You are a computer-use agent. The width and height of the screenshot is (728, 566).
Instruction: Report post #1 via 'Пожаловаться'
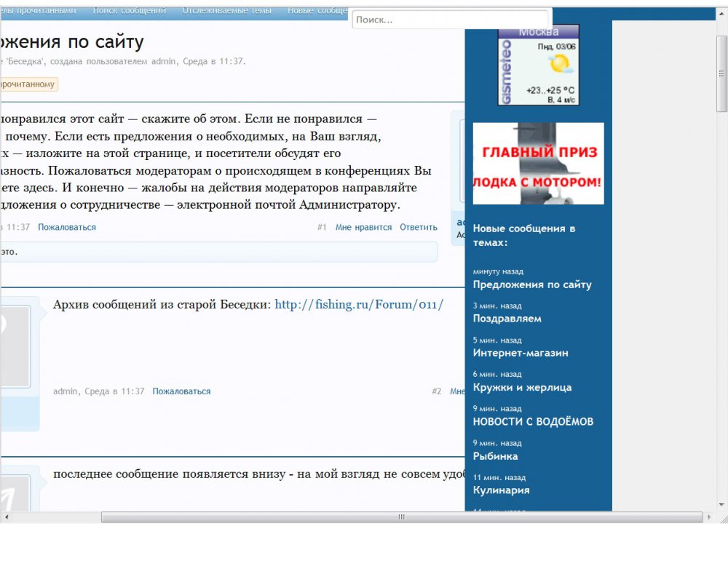67,228
